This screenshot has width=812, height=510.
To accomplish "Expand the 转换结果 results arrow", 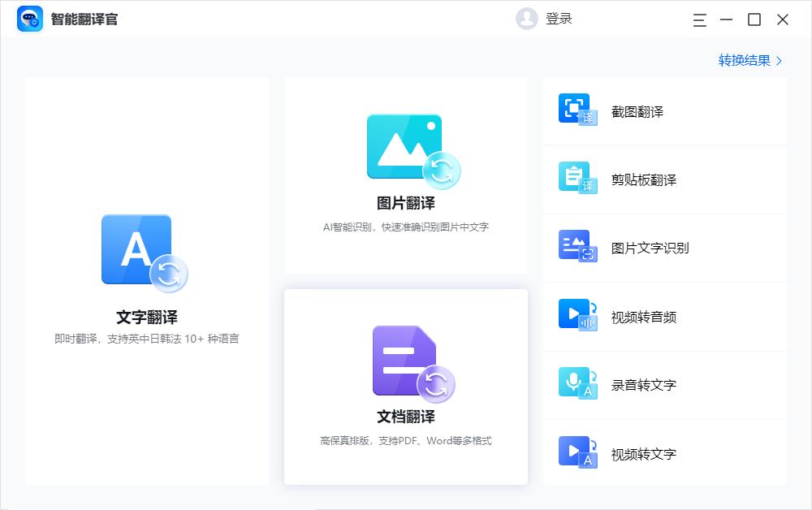I will [777, 60].
